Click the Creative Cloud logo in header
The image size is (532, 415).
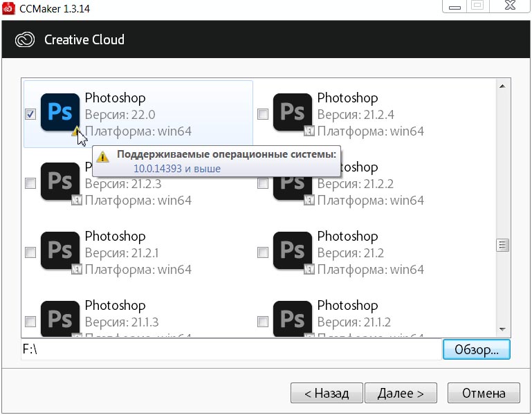[25, 39]
